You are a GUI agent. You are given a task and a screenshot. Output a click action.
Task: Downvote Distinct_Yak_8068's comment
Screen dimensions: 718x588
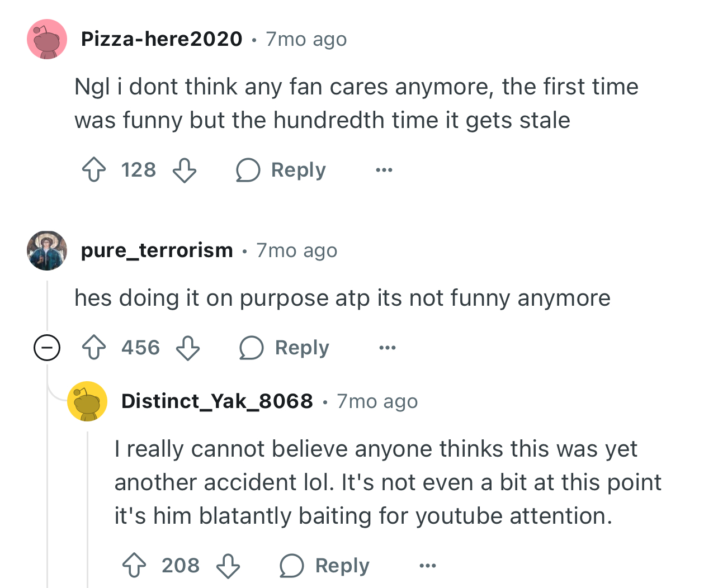(x=228, y=565)
